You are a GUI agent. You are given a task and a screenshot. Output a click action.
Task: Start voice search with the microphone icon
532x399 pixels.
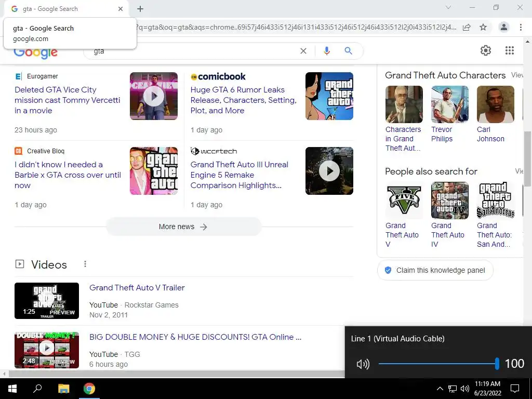point(326,51)
